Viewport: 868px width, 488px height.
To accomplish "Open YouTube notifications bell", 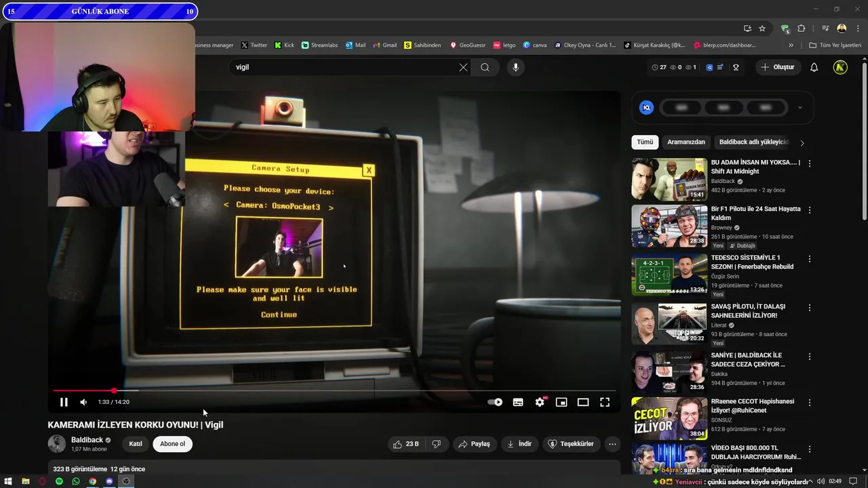I will [x=814, y=67].
